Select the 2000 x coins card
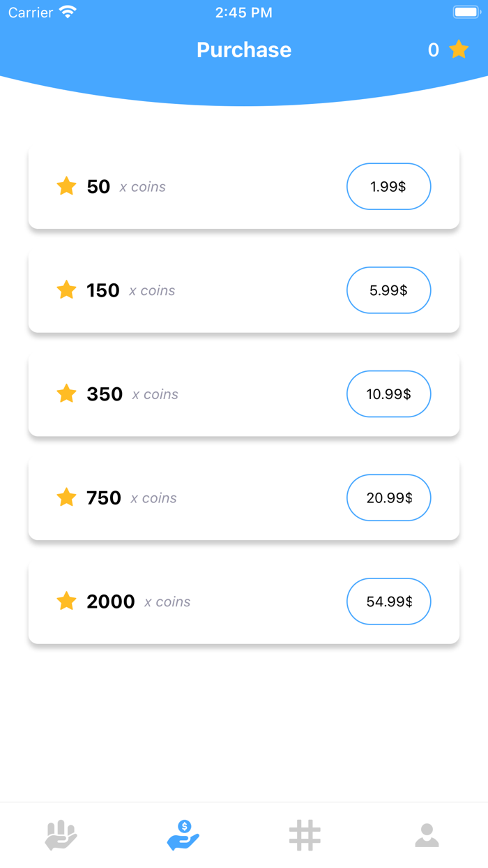Screen dimensions: 488x868 tap(243, 601)
